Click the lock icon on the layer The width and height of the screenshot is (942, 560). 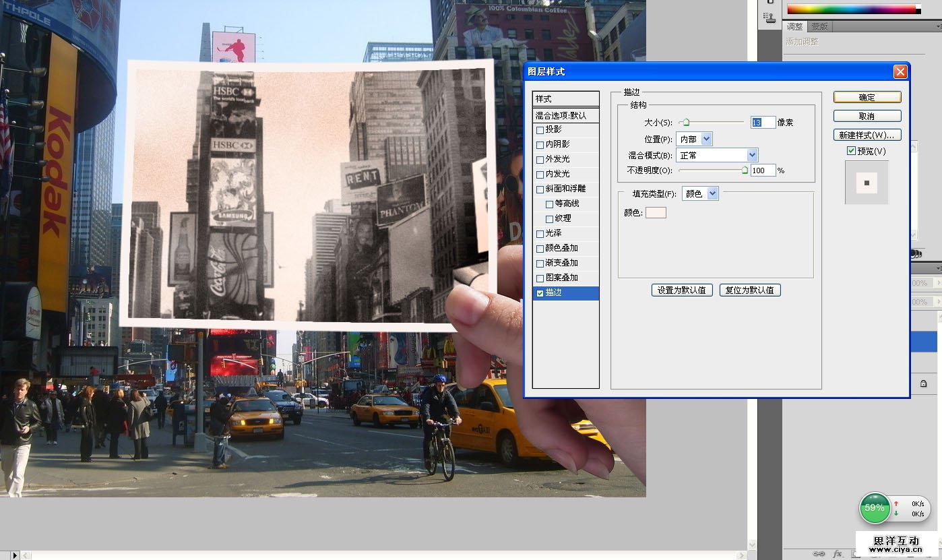pyautogui.click(x=923, y=383)
